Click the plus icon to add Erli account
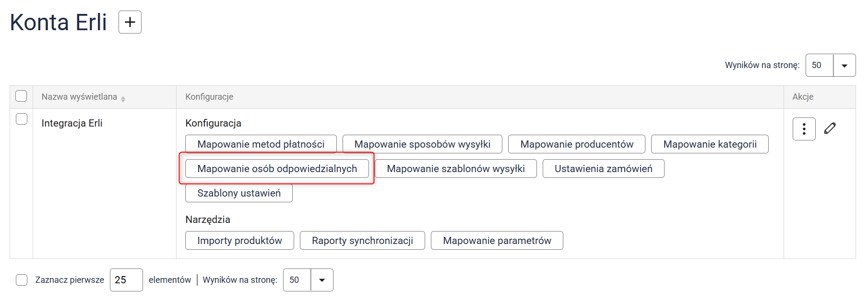 pyautogui.click(x=130, y=22)
